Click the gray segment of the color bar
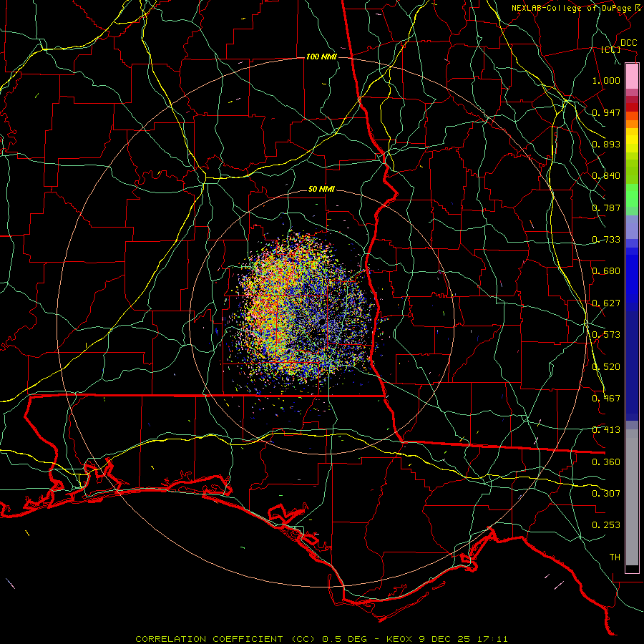 [x=632, y=497]
